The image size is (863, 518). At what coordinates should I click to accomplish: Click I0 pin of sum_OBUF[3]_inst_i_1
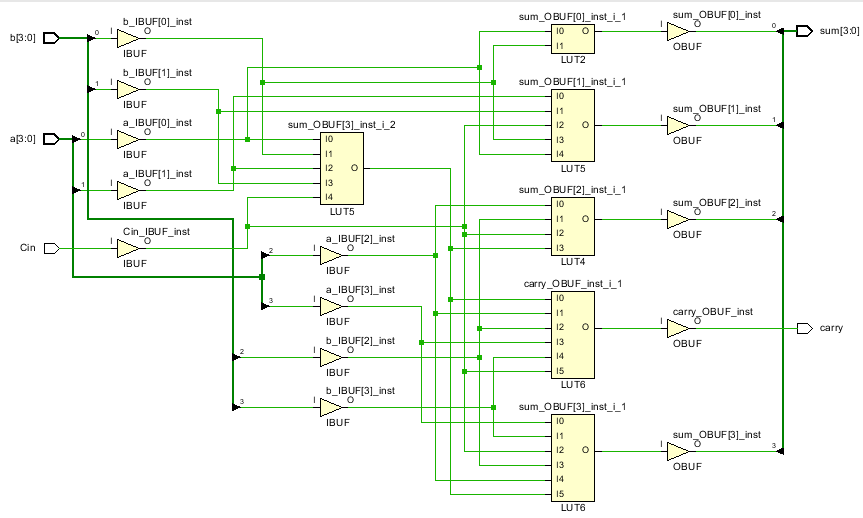click(x=560, y=421)
